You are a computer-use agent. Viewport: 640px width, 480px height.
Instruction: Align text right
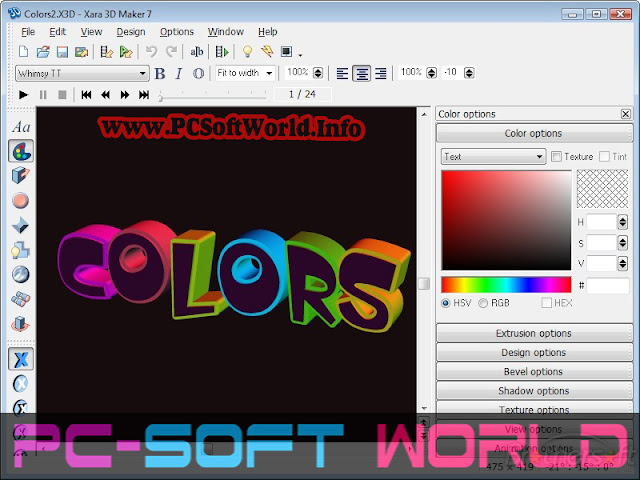380,73
